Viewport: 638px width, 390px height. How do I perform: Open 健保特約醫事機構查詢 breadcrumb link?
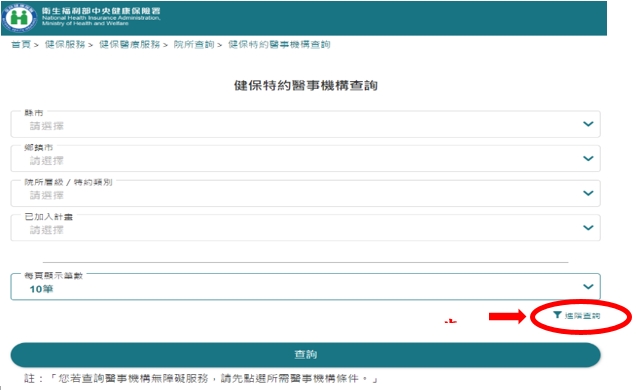click(279, 44)
